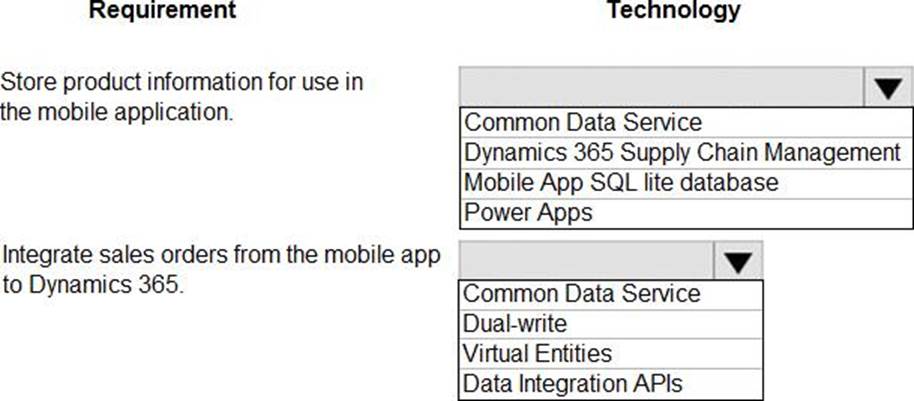The width and height of the screenshot is (914, 401).
Task: Click the empty product storage combo box field
Action: pyautogui.click(x=661, y=87)
